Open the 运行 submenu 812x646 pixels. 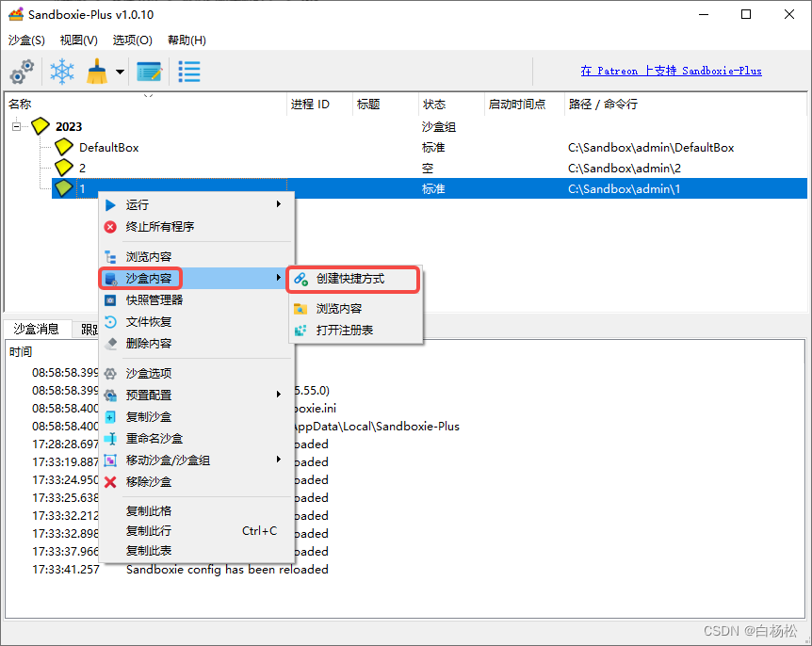tap(196, 205)
